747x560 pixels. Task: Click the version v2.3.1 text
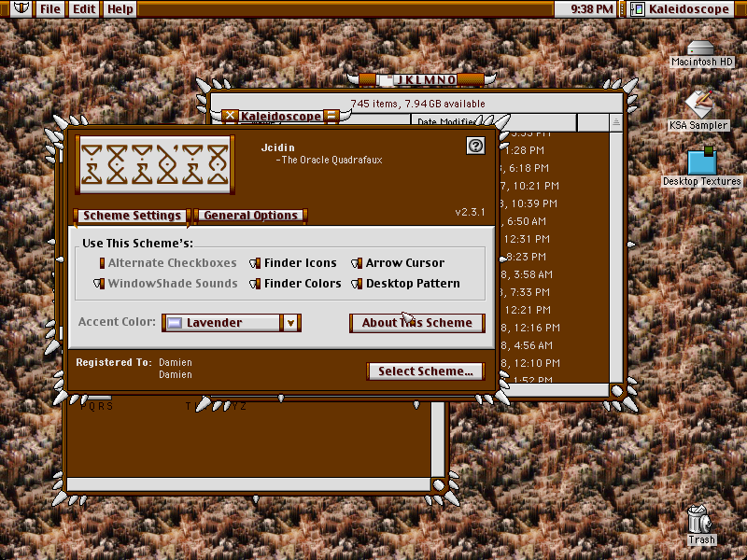click(471, 212)
